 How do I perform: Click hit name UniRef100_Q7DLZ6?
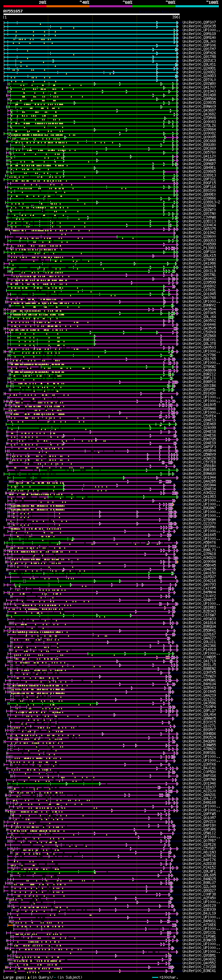[199, 125]
